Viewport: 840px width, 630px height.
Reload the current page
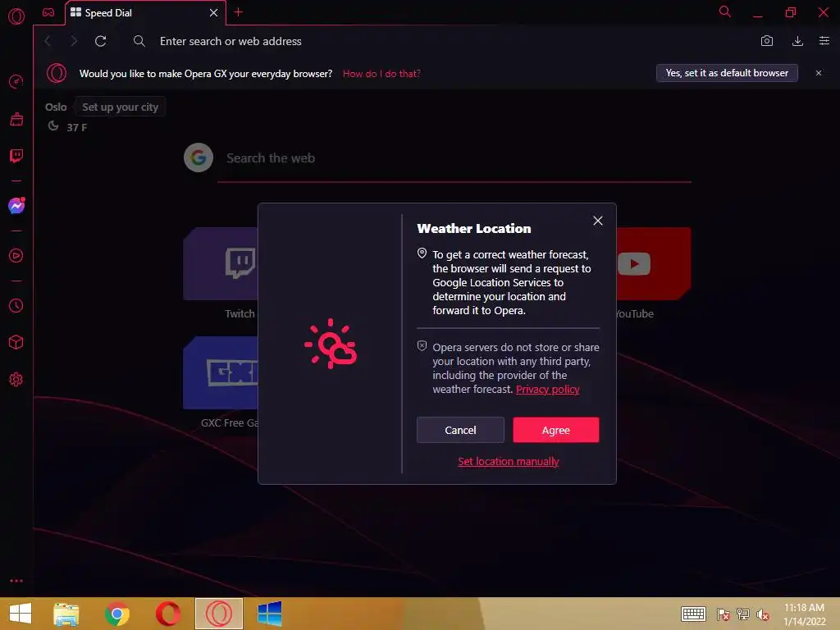tap(100, 41)
